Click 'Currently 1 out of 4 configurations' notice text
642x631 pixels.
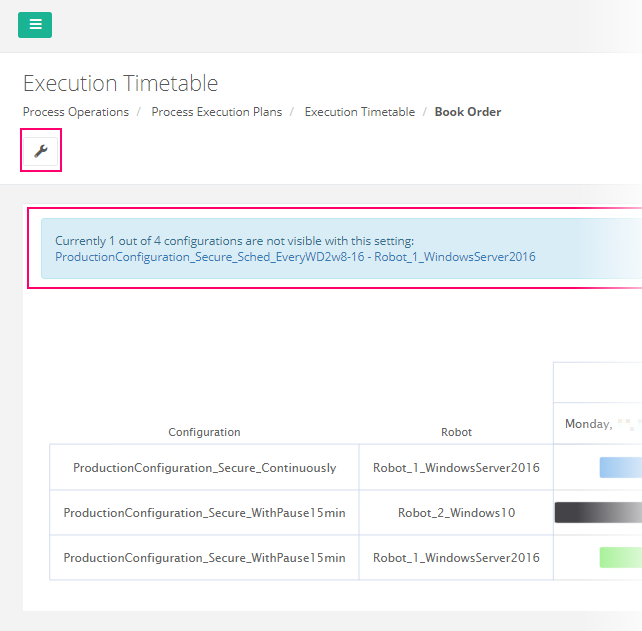tap(235, 241)
